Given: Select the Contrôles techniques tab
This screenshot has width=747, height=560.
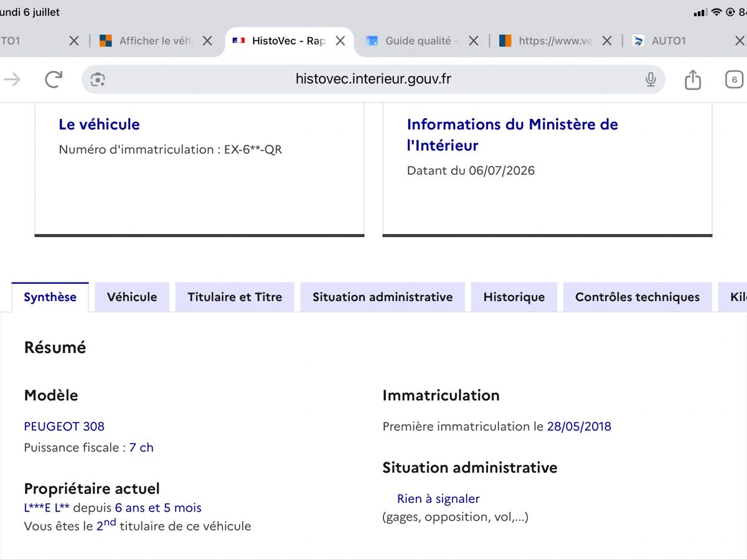Looking at the screenshot, I should (637, 297).
